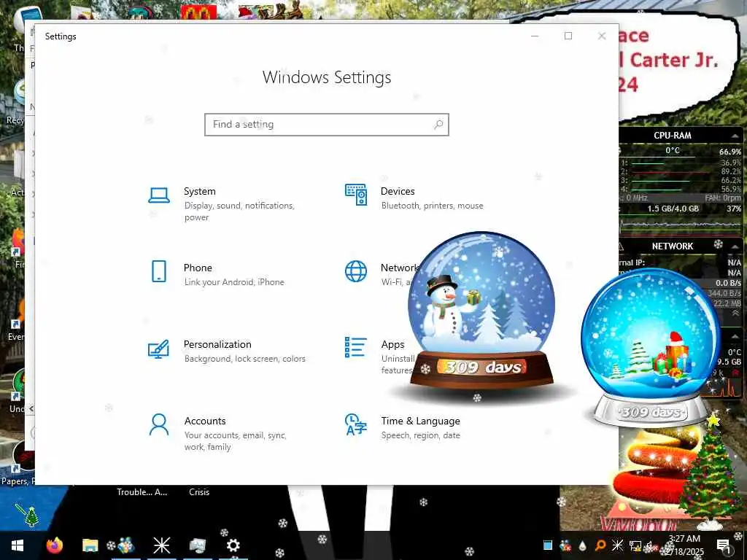Open File Explorer from the taskbar
The width and height of the screenshot is (747, 560).
[90, 545]
